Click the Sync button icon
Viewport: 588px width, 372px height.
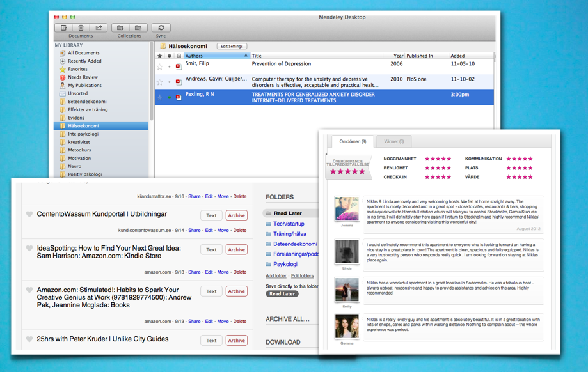161,27
